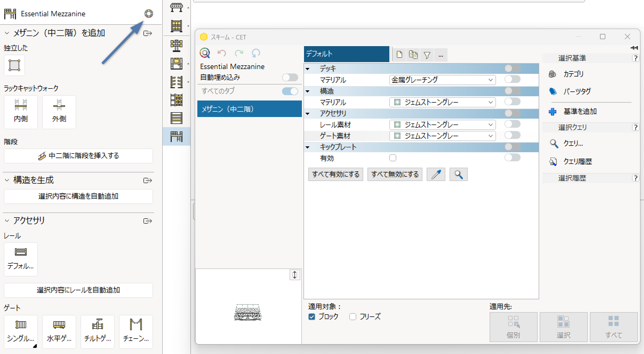Check the フリーズ checkbox
The image size is (644, 354).
pyautogui.click(x=353, y=317)
